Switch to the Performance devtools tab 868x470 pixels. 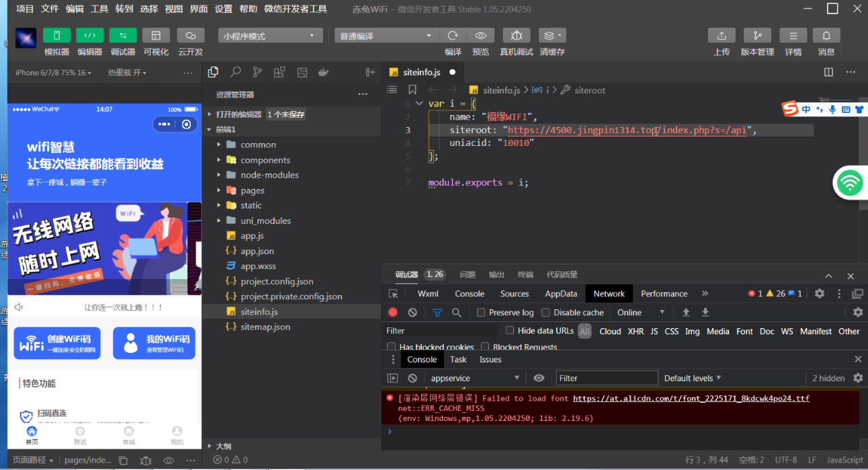(664, 294)
